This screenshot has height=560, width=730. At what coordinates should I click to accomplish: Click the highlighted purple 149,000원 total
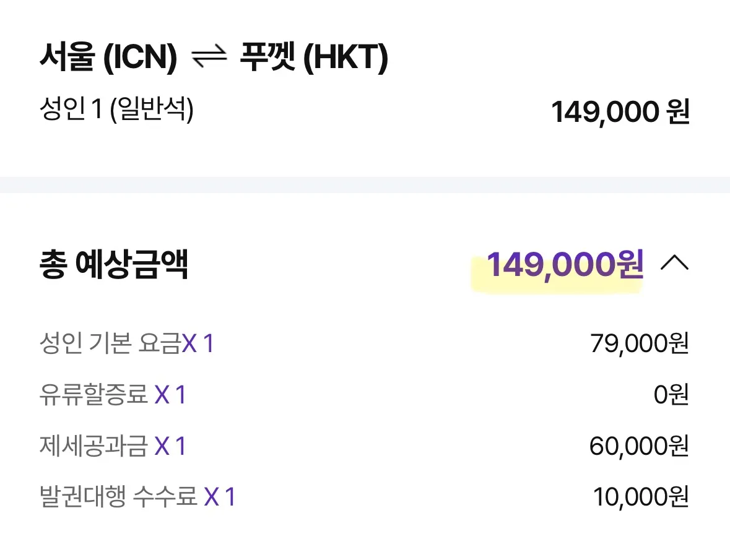pyautogui.click(x=565, y=265)
